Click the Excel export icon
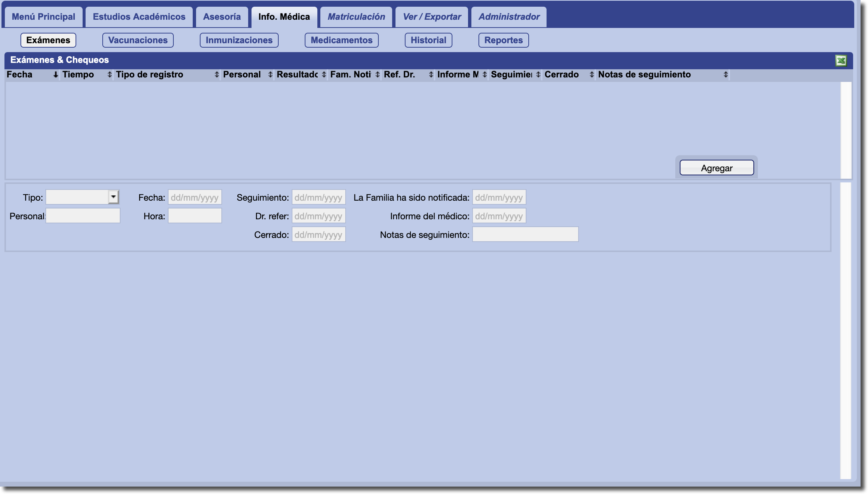 [x=841, y=60]
